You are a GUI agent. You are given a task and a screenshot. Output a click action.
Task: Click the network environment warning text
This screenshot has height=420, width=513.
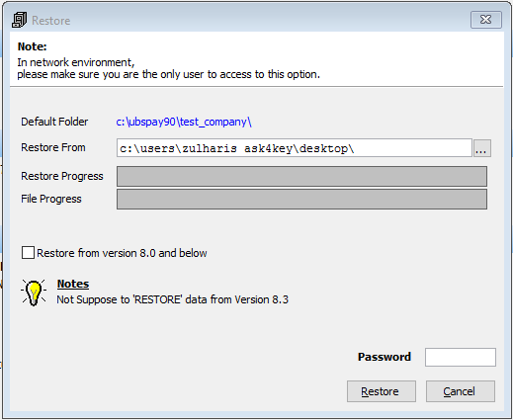pyautogui.click(x=168, y=68)
